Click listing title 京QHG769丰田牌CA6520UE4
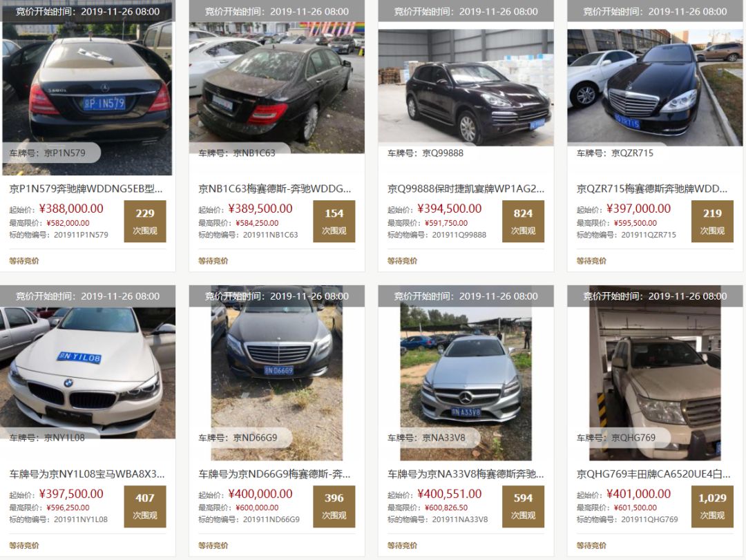This screenshot has width=746, height=560. tap(653, 474)
